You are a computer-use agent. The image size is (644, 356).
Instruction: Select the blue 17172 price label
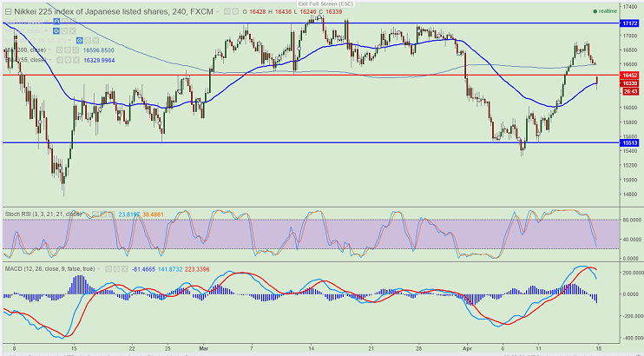click(x=629, y=23)
